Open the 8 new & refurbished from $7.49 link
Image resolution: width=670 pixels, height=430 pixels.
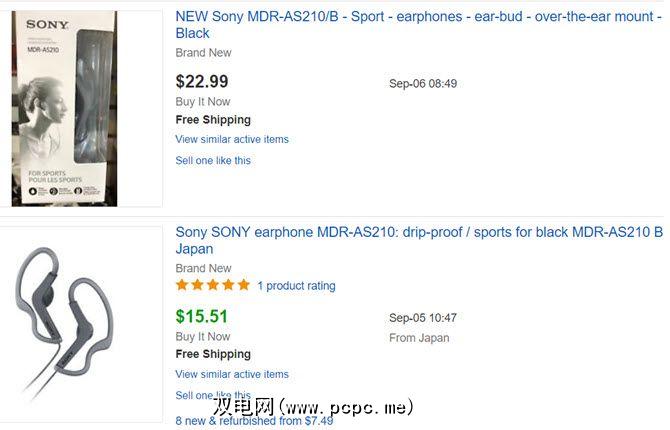point(254,420)
